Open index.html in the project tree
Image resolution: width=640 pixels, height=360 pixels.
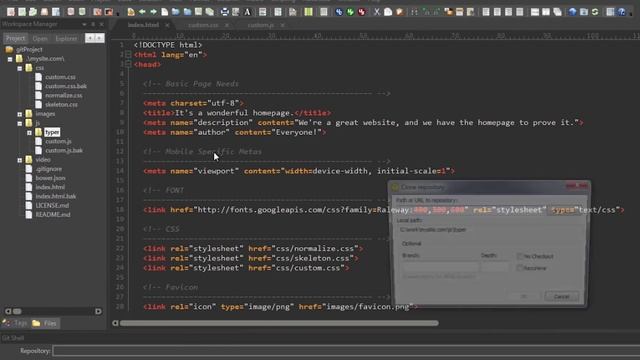click(50, 187)
